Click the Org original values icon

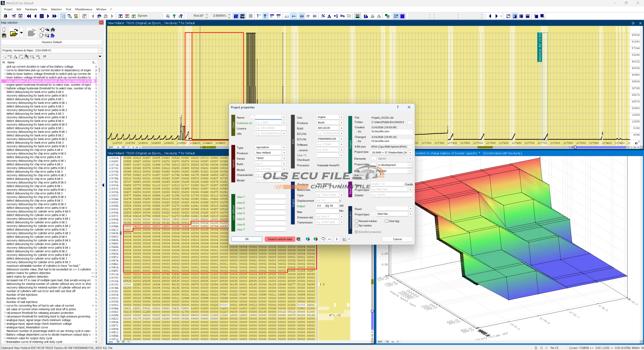342,16
